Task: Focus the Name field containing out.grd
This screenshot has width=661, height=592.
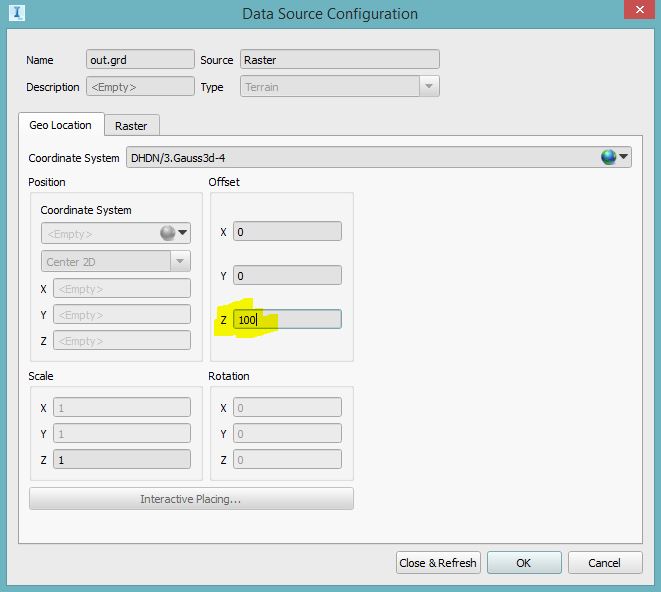Action: click(140, 59)
